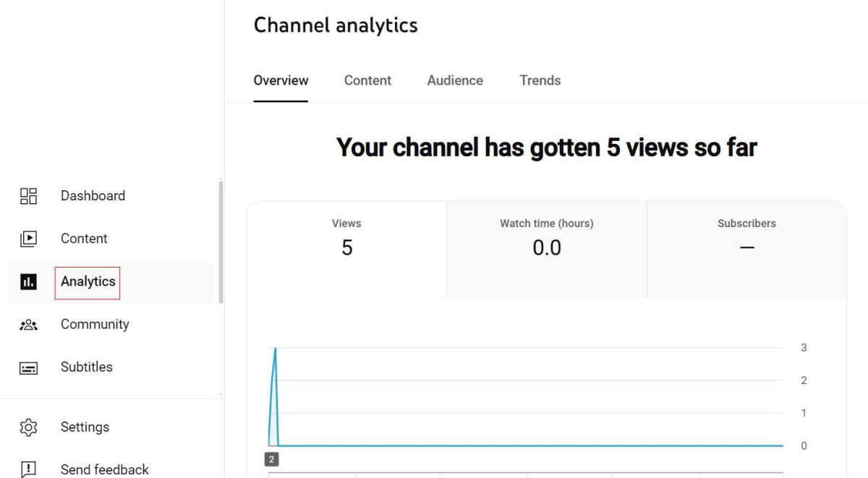Click the Content video library icon
This screenshot has height=478, width=868.
(28, 239)
